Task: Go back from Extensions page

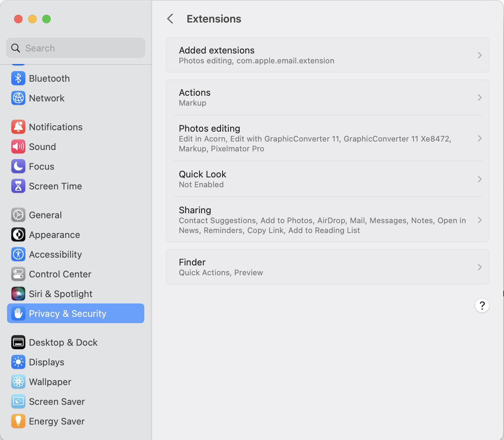Action: (x=170, y=19)
